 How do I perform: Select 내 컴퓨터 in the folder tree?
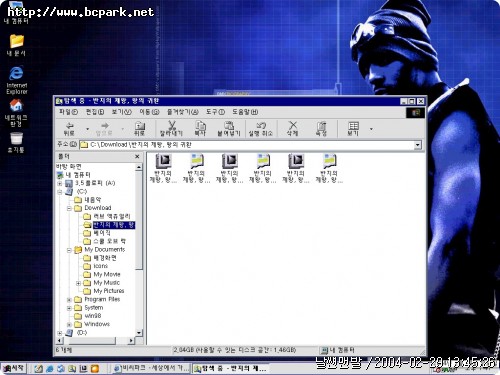[74, 175]
